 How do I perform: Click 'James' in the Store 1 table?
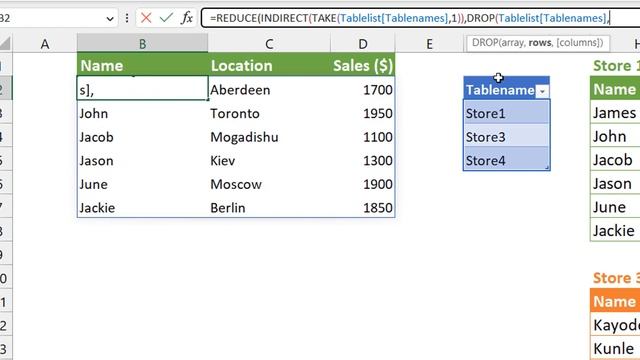tap(614, 113)
